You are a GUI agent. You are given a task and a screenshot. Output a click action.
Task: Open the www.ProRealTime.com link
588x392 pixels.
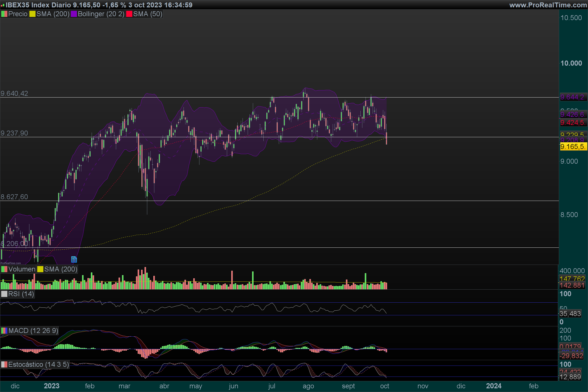coord(548,5)
